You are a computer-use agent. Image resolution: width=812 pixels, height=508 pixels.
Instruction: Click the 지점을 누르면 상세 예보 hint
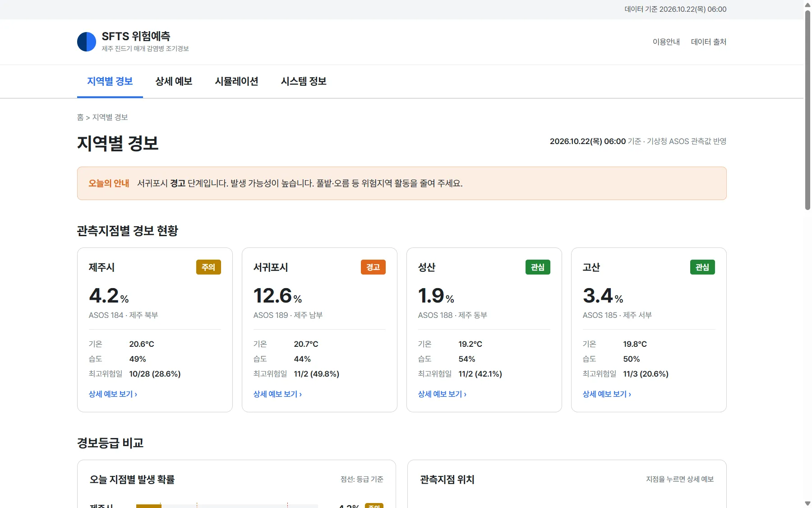[x=680, y=479]
